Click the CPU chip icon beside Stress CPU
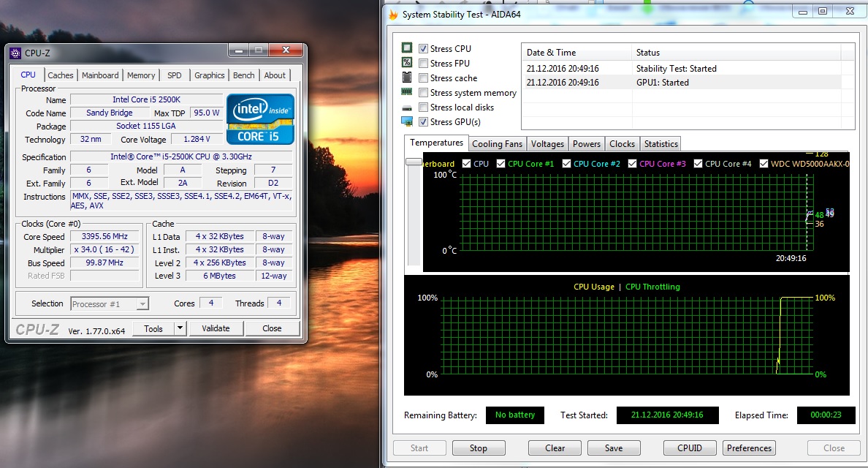 (407, 48)
